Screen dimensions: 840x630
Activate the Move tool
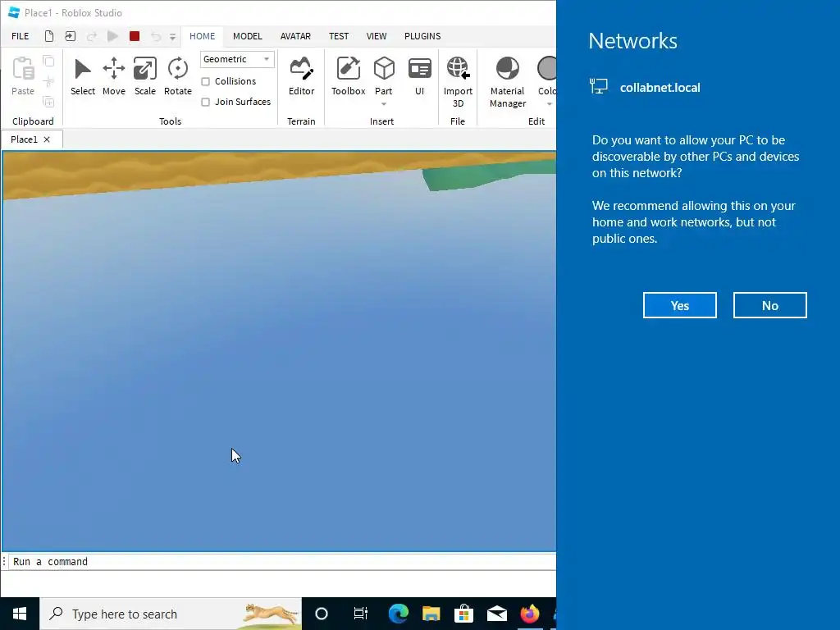coord(113,77)
